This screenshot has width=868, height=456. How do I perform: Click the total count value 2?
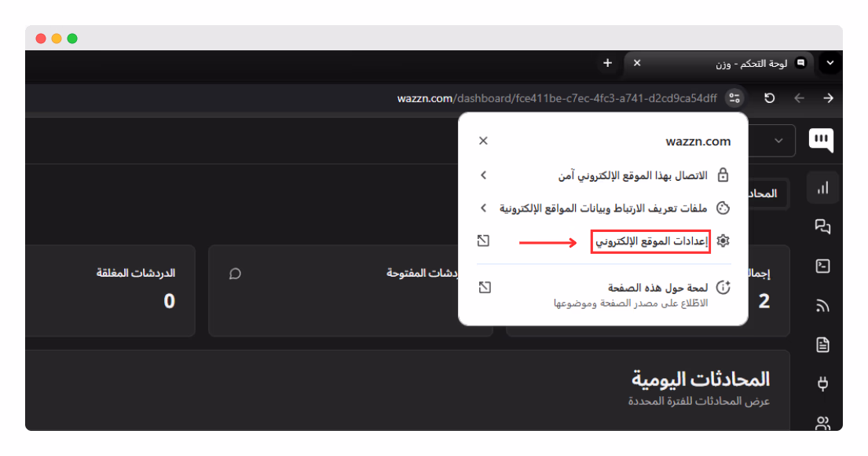tap(764, 301)
